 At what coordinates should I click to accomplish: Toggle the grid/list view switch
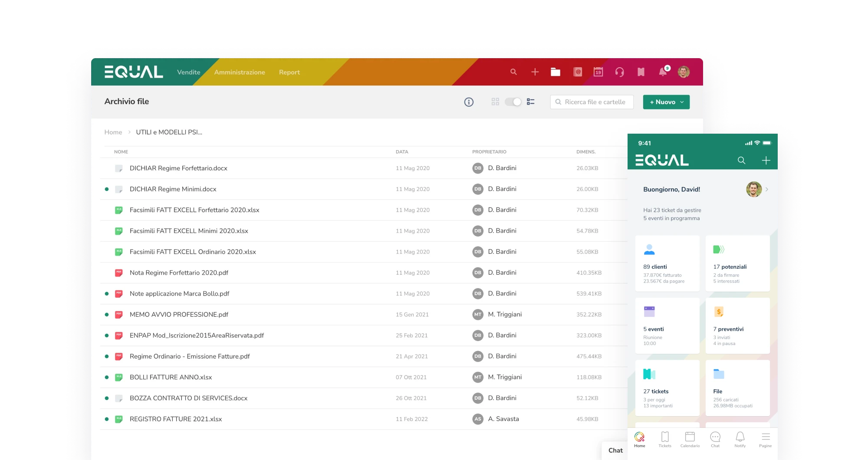[x=513, y=102]
